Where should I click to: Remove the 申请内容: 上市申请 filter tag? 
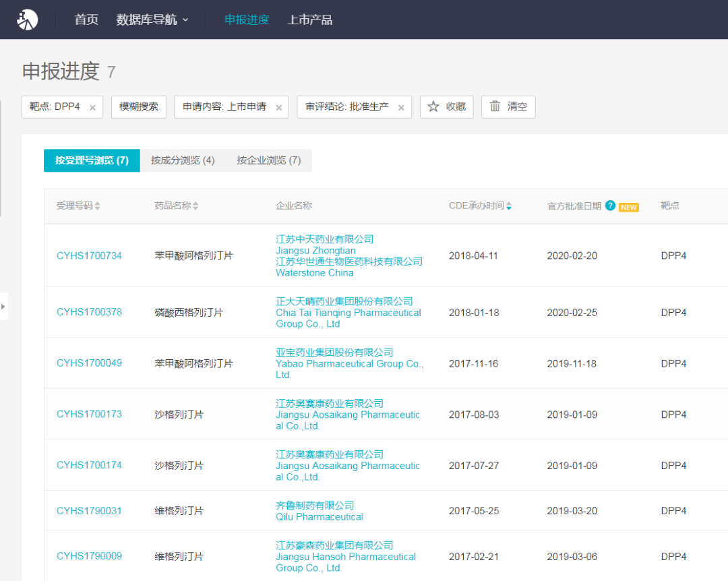[x=278, y=108]
